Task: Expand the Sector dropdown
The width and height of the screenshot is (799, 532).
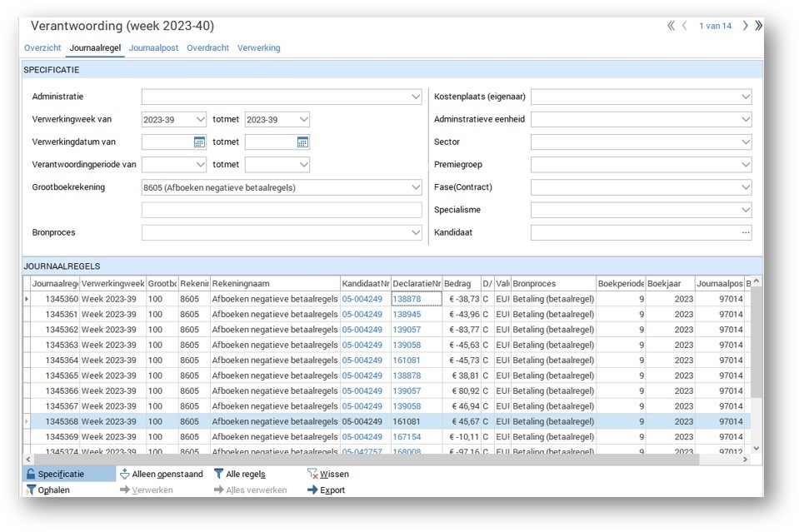Action: (746, 142)
